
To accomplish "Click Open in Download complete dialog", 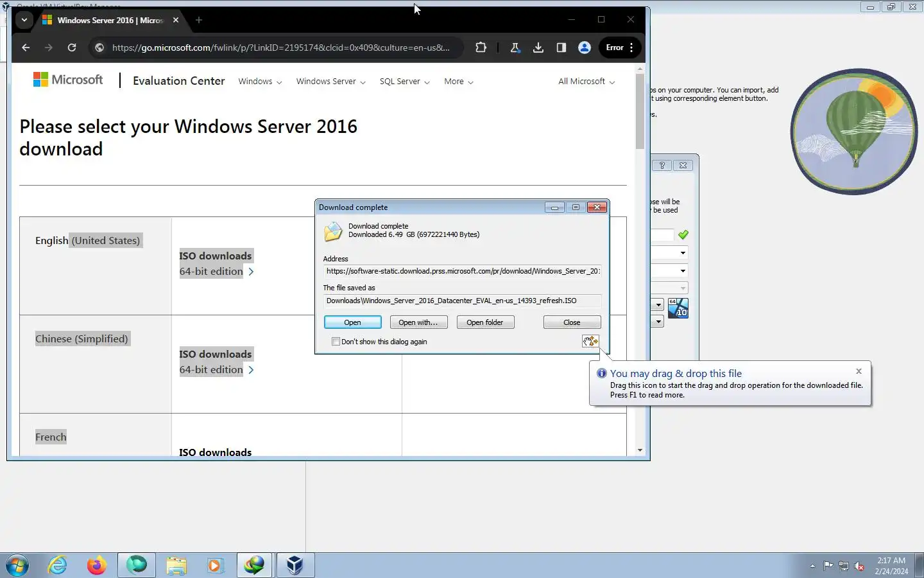I will (x=352, y=322).
